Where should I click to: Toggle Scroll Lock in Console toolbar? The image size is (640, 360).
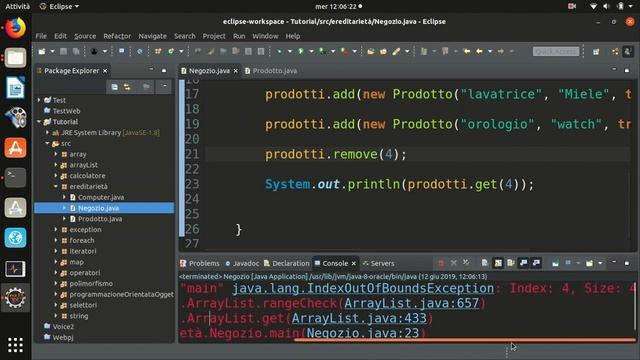tap(498, 263)
